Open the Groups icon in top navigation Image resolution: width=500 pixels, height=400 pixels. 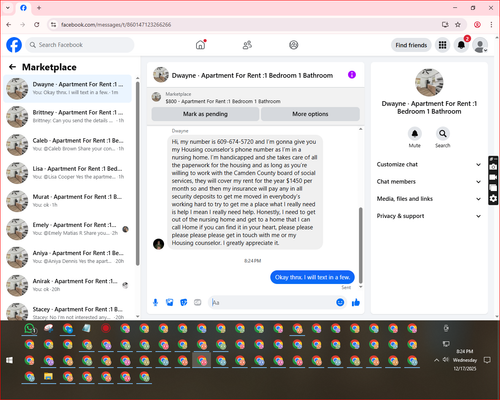pyautogui.click(x=294, y=45)
